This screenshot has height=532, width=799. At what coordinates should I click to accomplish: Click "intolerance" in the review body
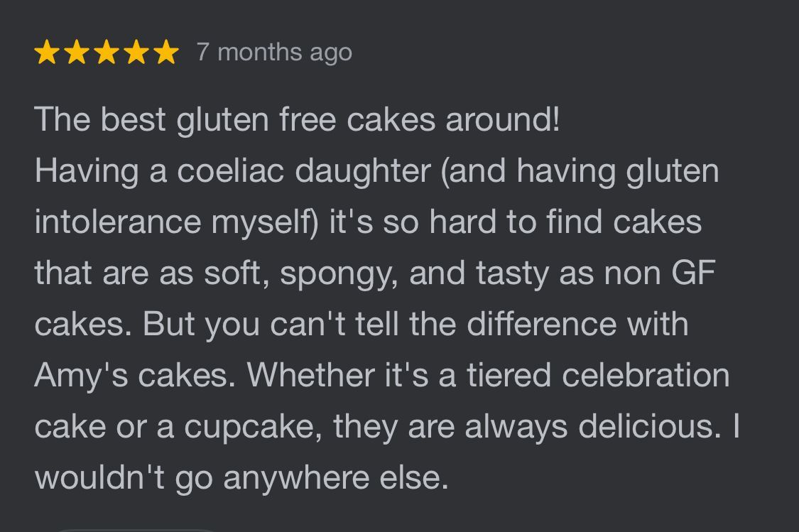(118, 222)
